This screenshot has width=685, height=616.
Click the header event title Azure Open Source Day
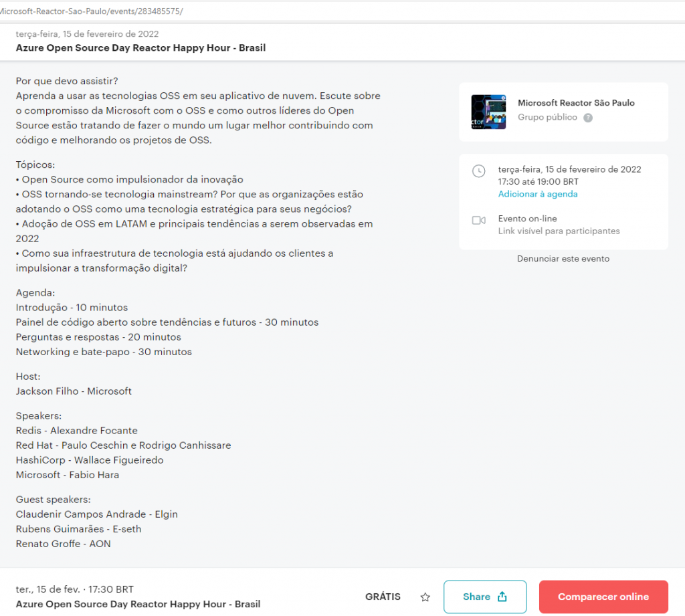coord(140,48)
